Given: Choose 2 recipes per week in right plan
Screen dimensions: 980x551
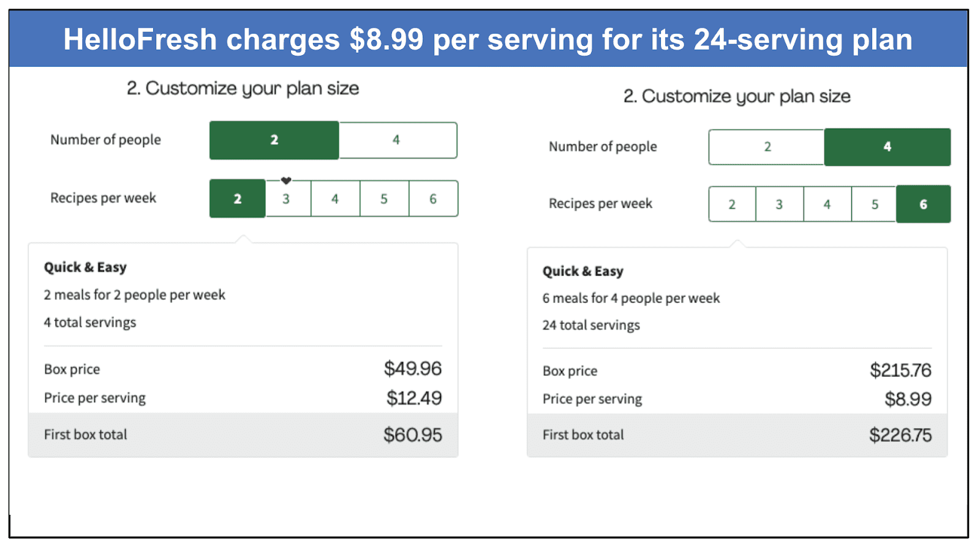Looking at the screenshot, I should click(732, 204).
